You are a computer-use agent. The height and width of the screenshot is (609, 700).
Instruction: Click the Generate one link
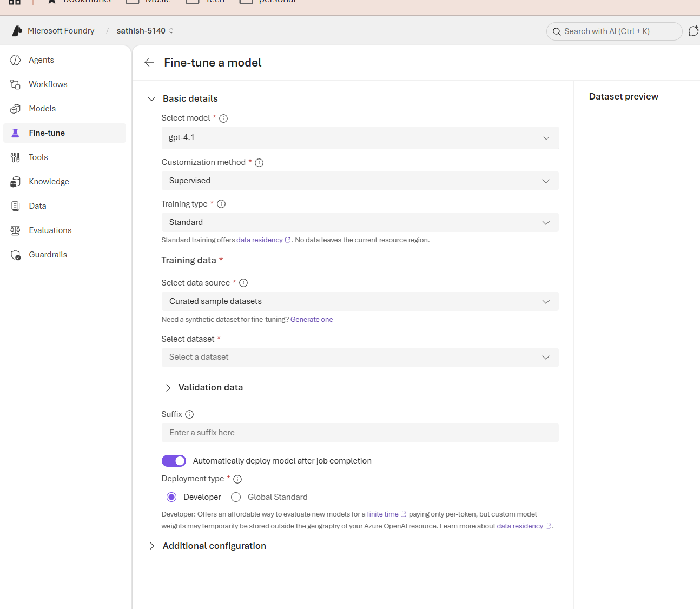(312, 320)
